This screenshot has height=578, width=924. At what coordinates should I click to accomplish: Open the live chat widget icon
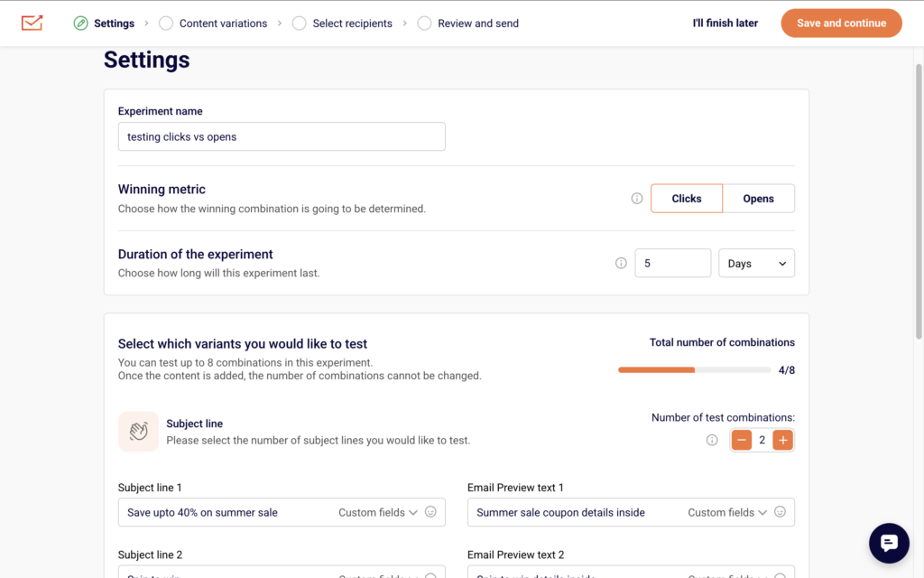click(x=889, y=543)
